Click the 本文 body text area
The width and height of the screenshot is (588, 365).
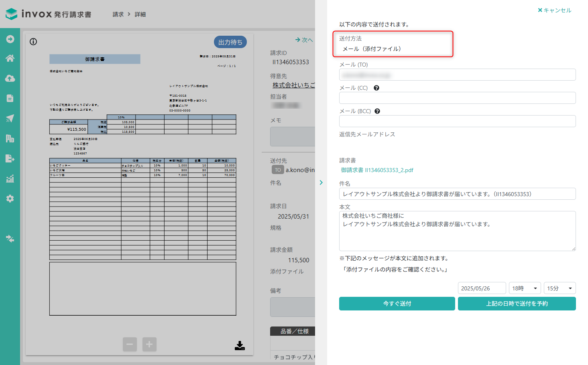click(458, 231)
